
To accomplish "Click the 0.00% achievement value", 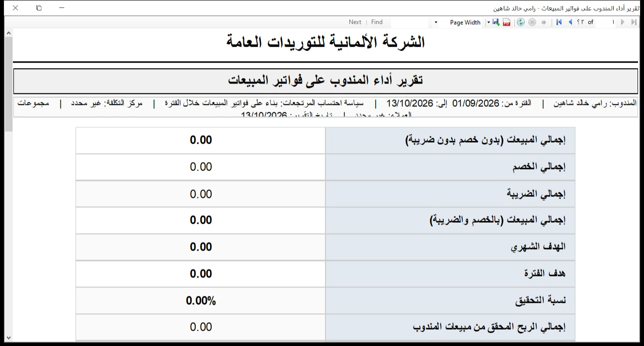I will click(x=201, y=300).
